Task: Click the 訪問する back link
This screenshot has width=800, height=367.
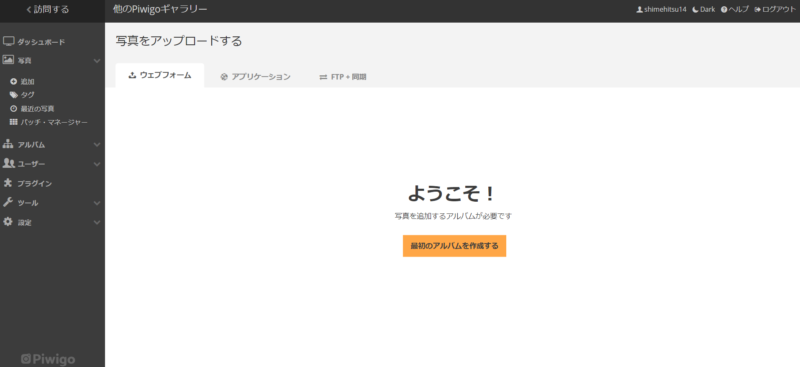Action: pos(47,9)
